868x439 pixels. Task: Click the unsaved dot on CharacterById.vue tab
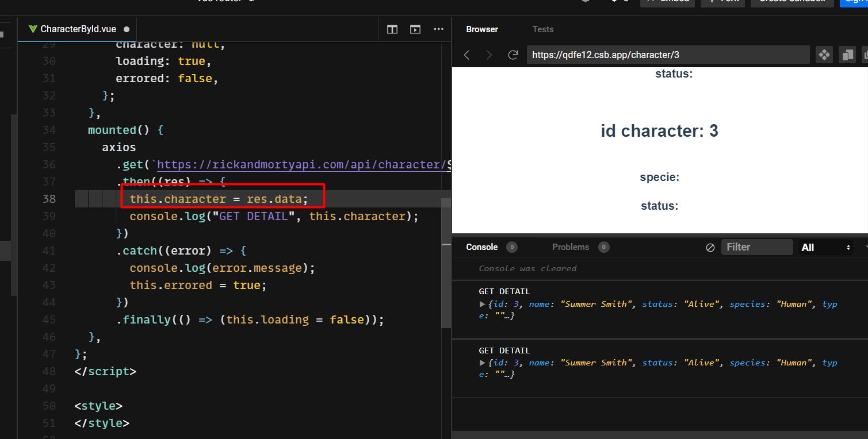(x=127, y=29)
